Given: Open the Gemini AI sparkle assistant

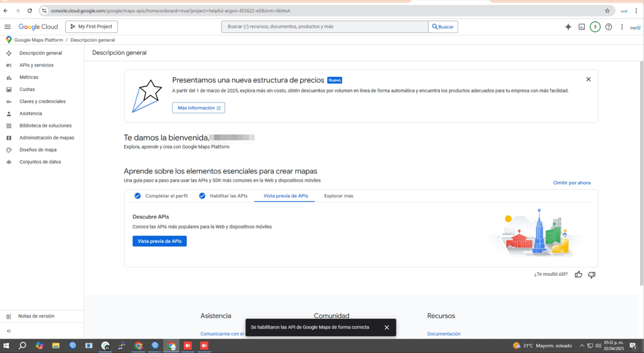Looking at the screenshot, I should click(x=568, y=27).
